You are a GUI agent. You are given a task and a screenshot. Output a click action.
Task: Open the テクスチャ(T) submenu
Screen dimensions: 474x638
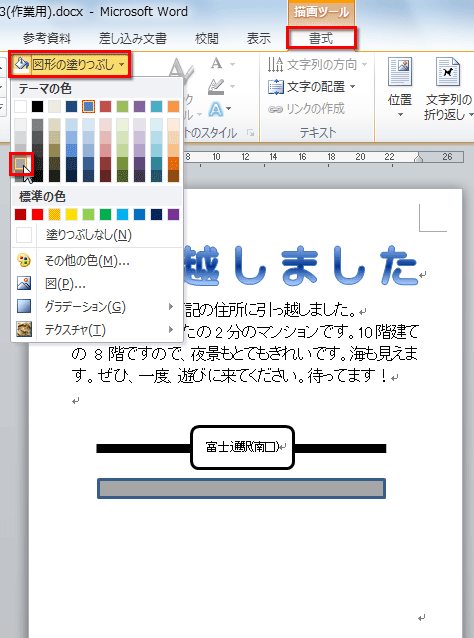click(x=97, y=330)
